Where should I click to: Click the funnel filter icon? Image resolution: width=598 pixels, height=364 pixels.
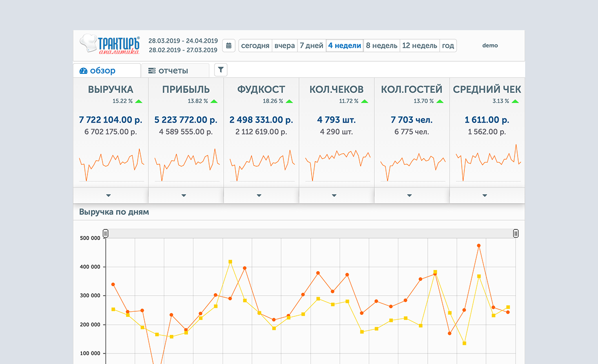coord(221,70)
